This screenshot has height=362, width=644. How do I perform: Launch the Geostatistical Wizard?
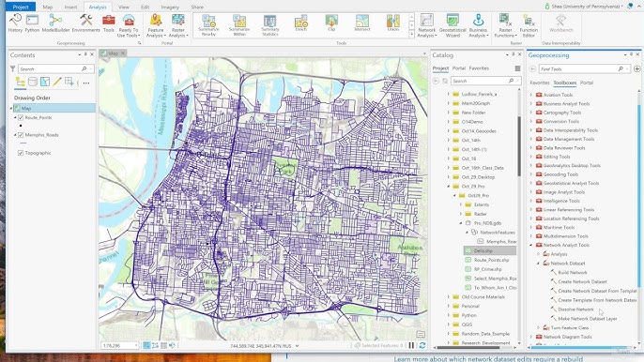(452, 25)
